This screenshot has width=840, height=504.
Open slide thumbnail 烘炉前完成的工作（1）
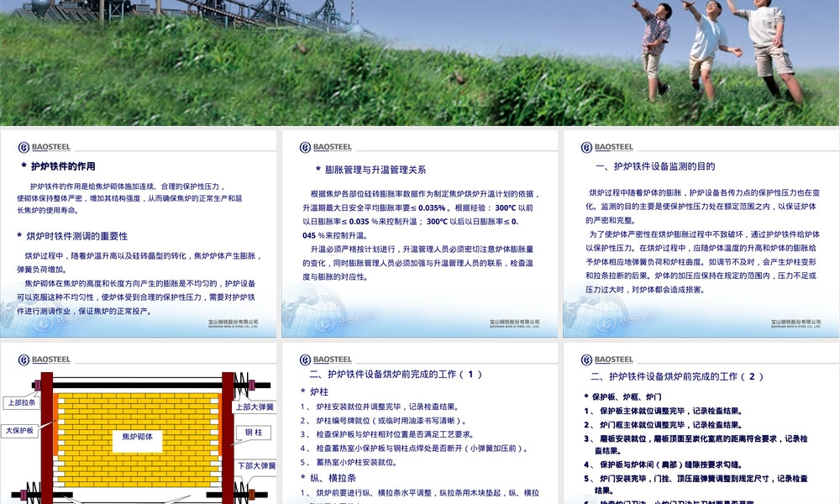click(419, 423)
